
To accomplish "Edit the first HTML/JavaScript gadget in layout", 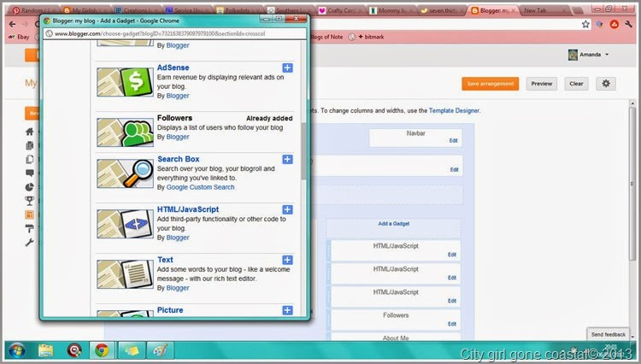I will pyautogui.click(x=452, y=255).
